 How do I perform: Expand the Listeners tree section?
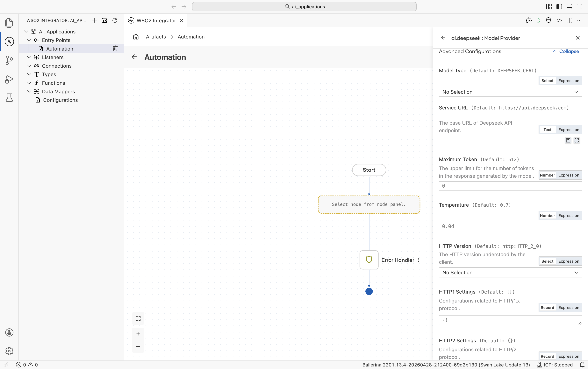click(29, 57)
